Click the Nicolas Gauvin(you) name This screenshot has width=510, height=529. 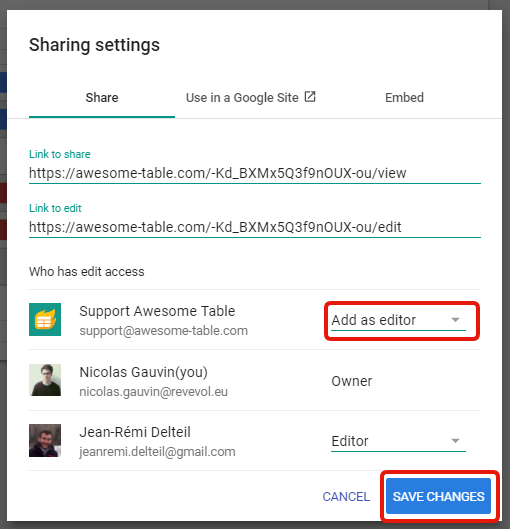[143, 372]
